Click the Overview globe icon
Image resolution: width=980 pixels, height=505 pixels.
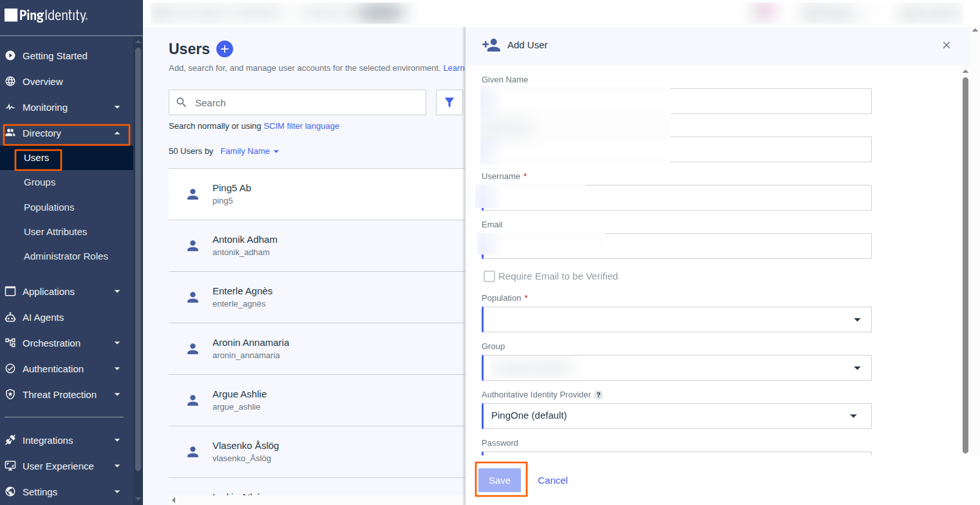pyautogui.click(x=10, y=82)
